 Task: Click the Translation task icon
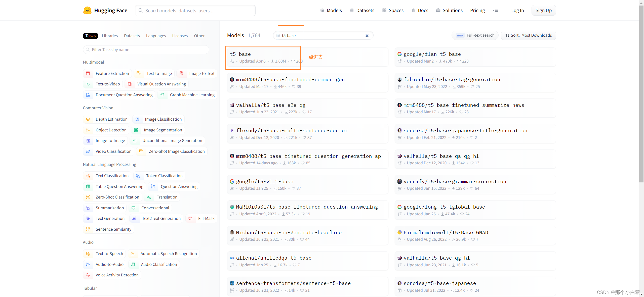pyautogui.click(x=149, y=197)
